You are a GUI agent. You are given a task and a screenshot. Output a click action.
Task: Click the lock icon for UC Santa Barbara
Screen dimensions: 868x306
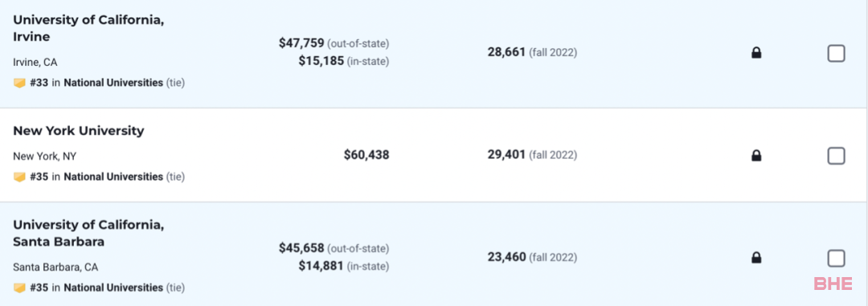tap(756, 258)
